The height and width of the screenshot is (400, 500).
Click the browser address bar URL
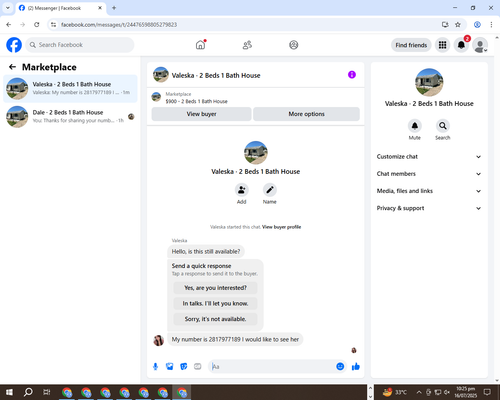(119, 25)
